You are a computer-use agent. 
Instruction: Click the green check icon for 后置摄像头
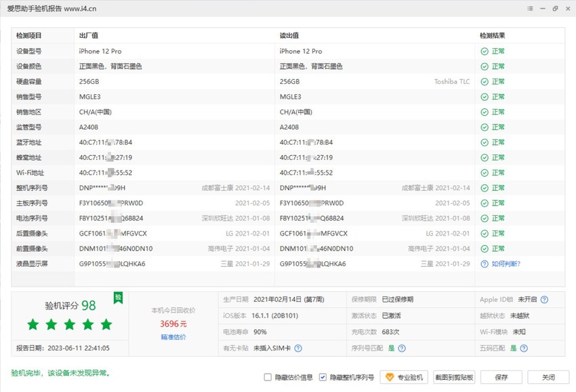point(485,234)
